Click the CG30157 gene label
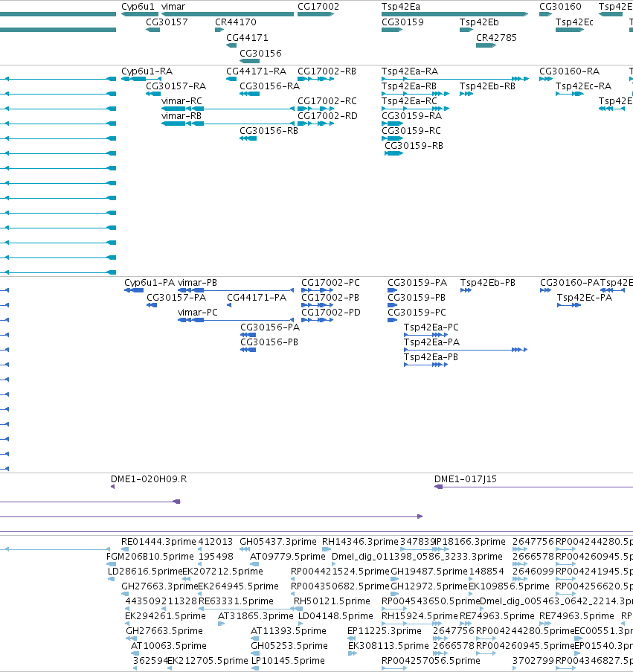 point(167,22)
